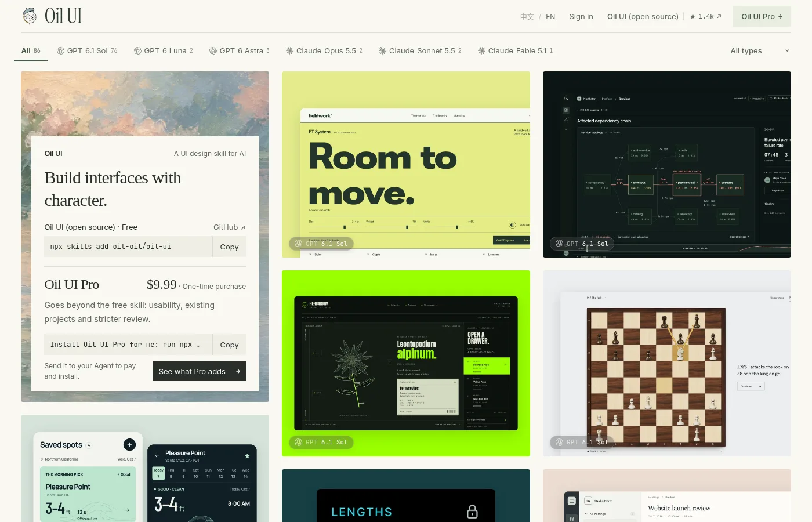Click the Install Oil UI Pro command field

[128, 345]
